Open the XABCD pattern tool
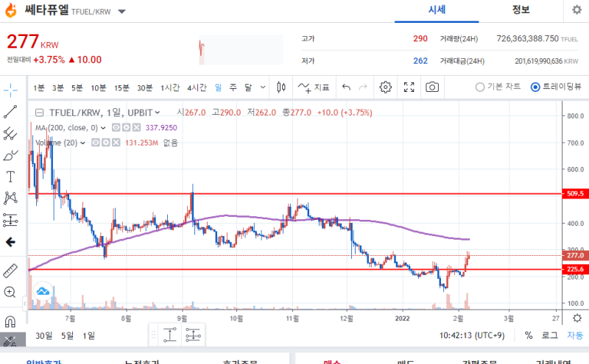Viewport: 589px width, 364px height. [10, 198]
